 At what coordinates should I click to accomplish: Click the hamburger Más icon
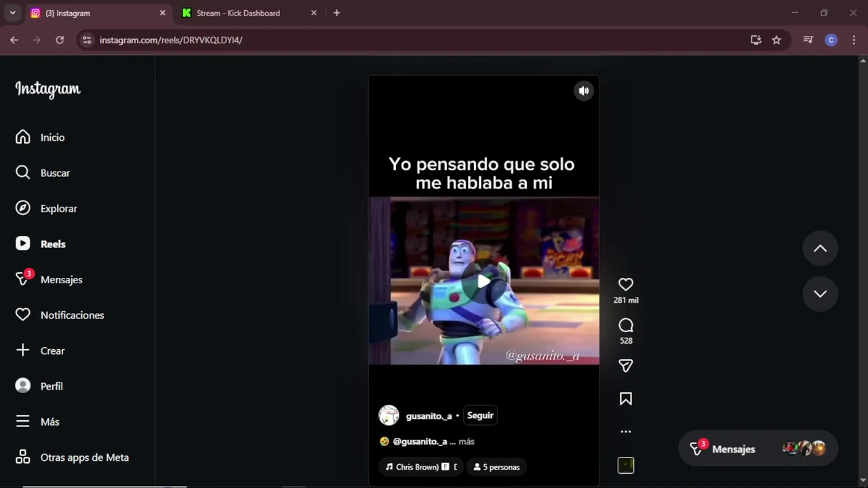pos(23,422)
